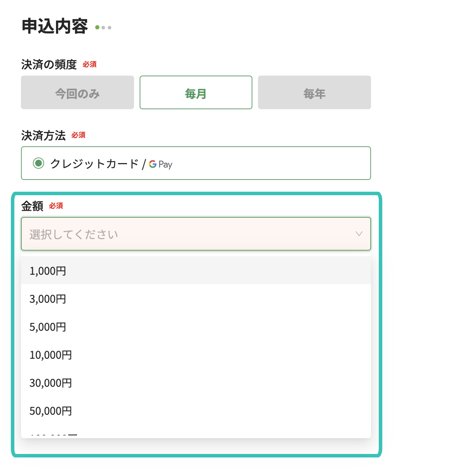Click the chevron arrow in 金額 dropdown

click(359, 234)
